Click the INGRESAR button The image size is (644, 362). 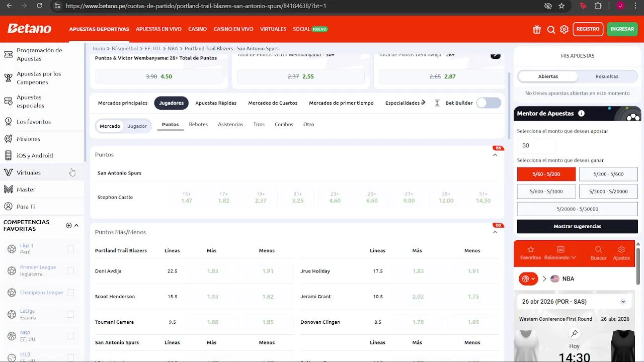[x=622, y=29]
